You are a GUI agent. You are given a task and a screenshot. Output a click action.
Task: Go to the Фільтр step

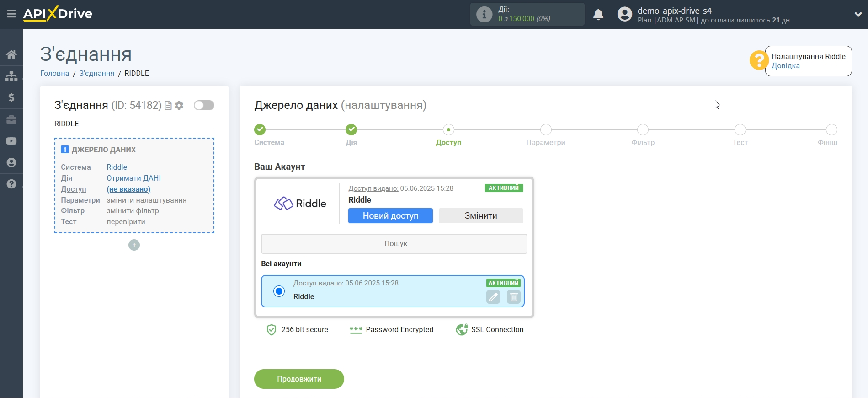(x=643, y=130)
